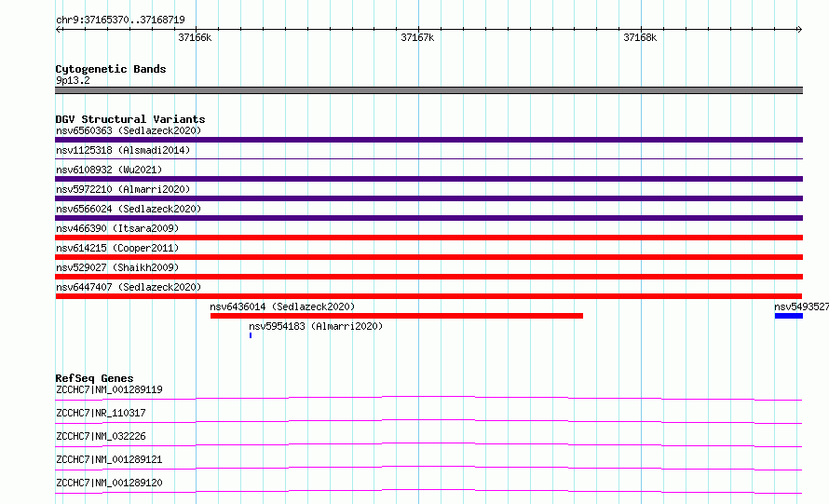
Task: Open ZCCHC7|NM_001289119 gene label
Action: point(109,389)
